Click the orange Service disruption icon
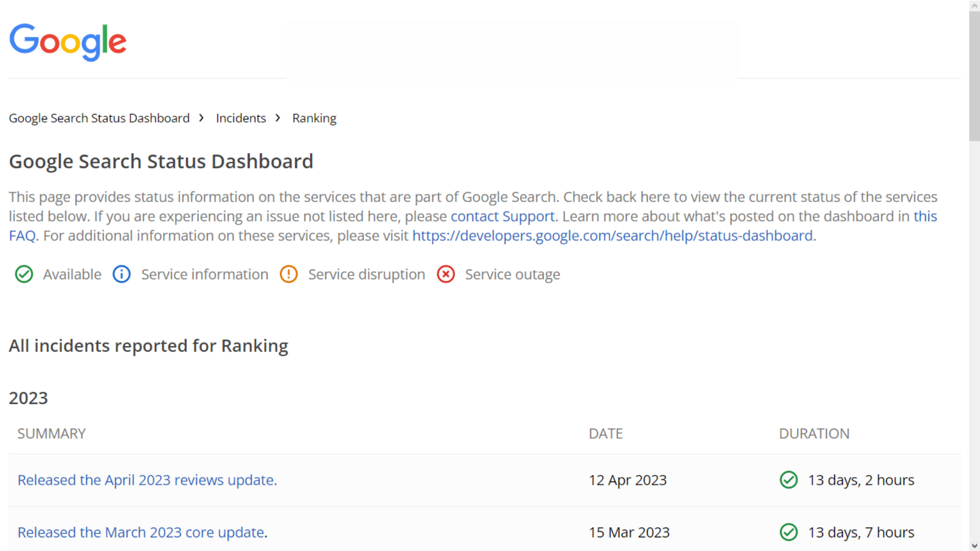The width and height of the screenshot is (980, 551). click(x=288, y=274)
